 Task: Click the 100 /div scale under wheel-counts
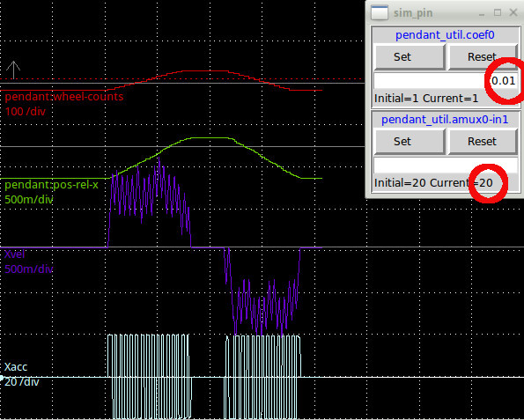(26, 111)
